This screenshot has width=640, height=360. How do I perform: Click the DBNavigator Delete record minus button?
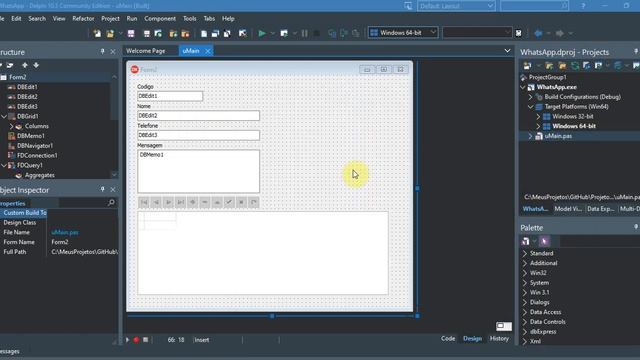205,202
